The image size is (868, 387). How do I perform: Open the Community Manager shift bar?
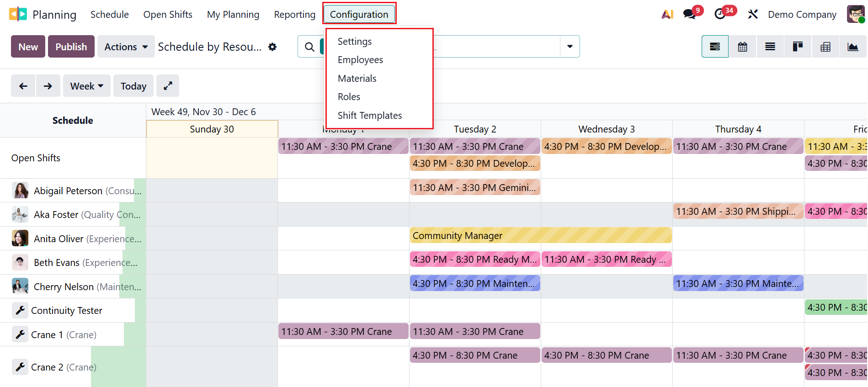tap(541, 236)
